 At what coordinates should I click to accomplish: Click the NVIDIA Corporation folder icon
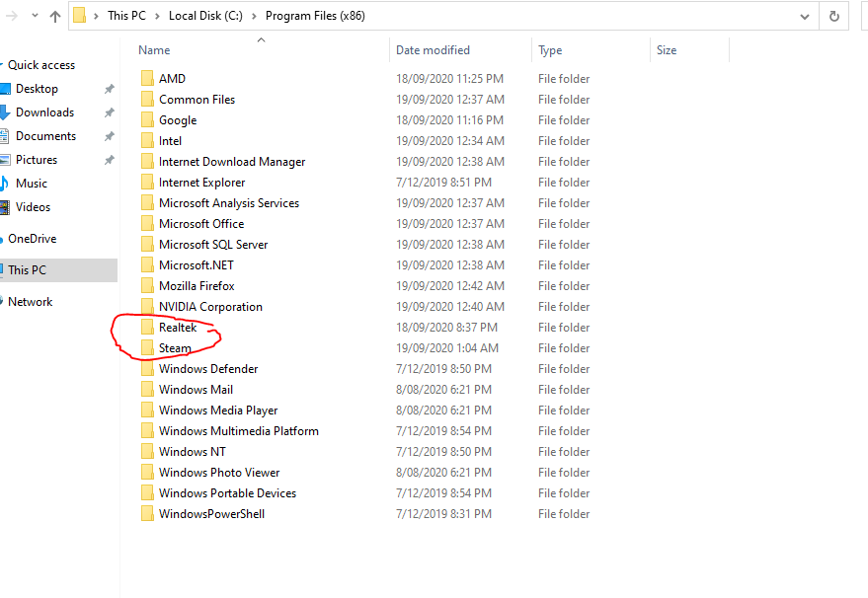point(147,306)
